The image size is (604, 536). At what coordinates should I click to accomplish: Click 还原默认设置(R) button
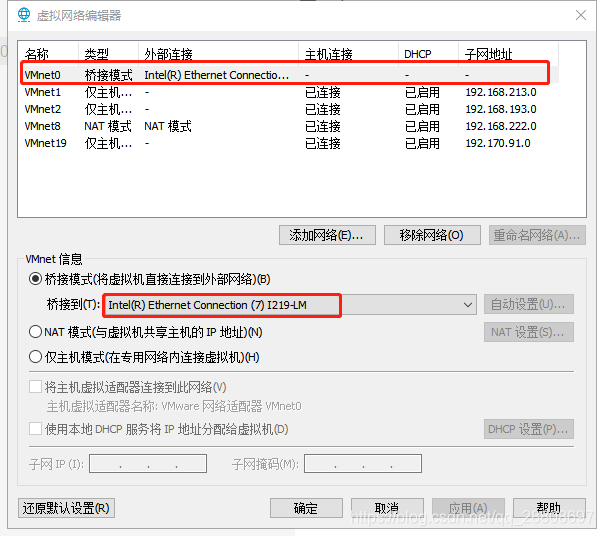coord(66,508)
